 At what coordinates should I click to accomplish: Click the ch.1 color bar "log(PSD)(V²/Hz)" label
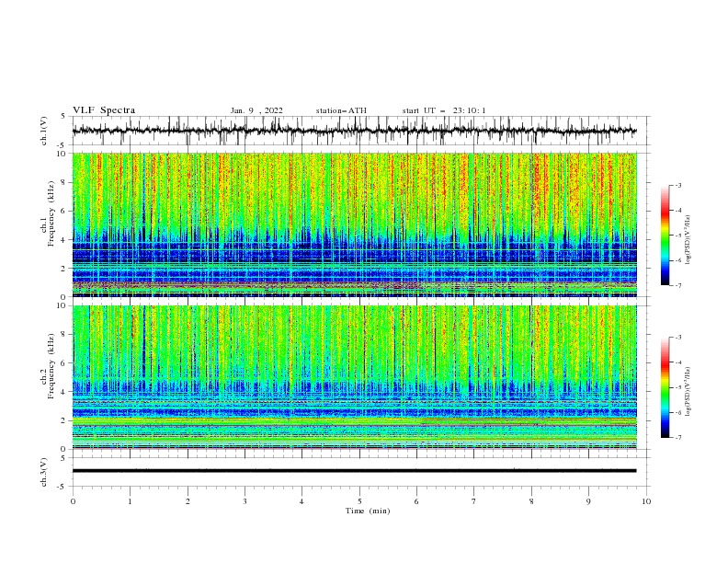pos(688,240)
